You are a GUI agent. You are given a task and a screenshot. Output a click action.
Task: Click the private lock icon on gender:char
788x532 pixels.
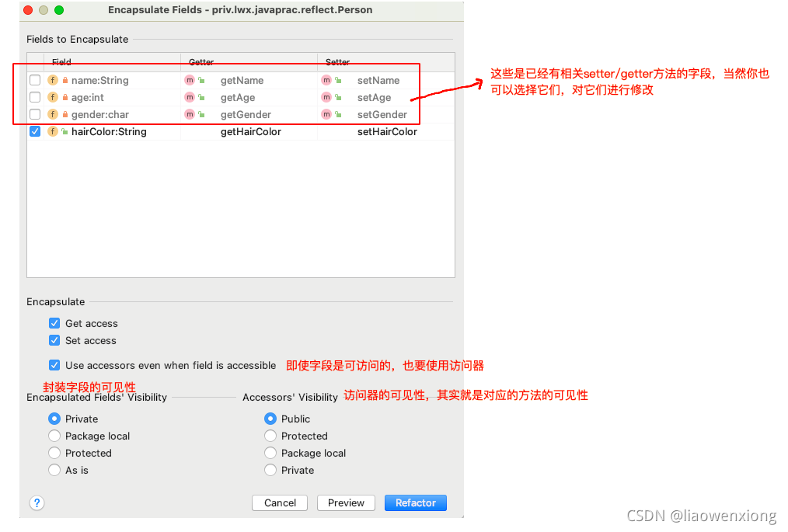(65, 114)
